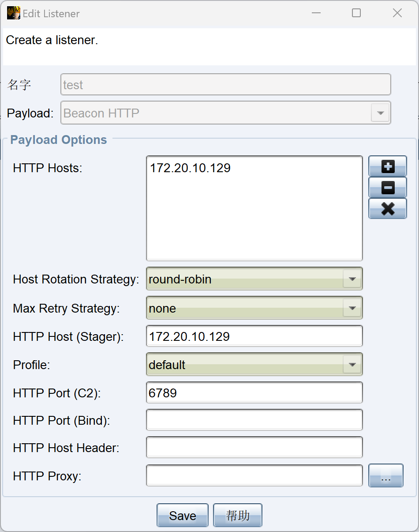This screenshot has height=532, width=419.
Task: Focus the HTTP Port (C2) field
Action: coord(254,393)
